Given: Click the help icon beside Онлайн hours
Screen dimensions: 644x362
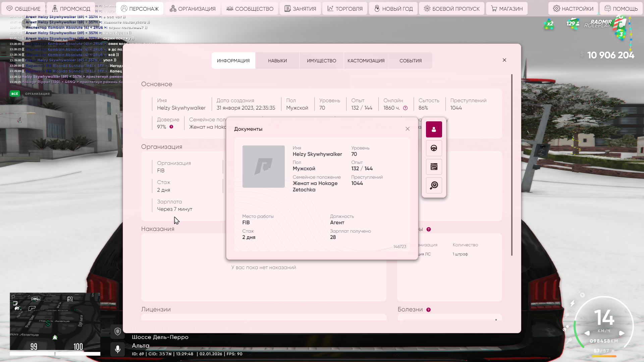Looking at the screenshot, I should (x=405, y=108).
